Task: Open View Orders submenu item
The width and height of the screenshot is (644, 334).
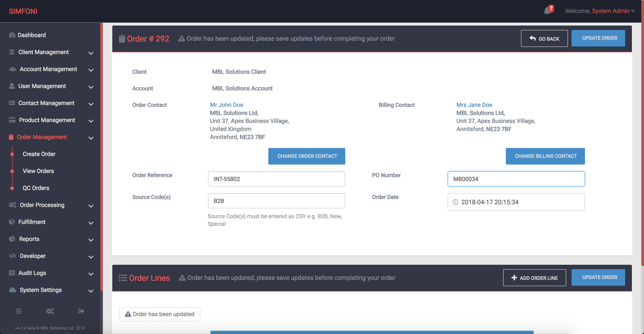Action: pos(38,171)
